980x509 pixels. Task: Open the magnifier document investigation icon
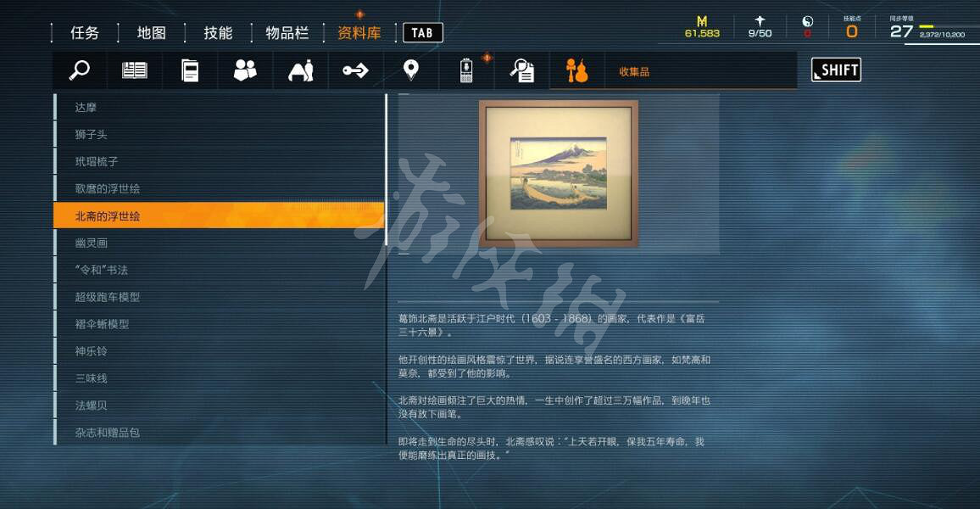point(521,70)
